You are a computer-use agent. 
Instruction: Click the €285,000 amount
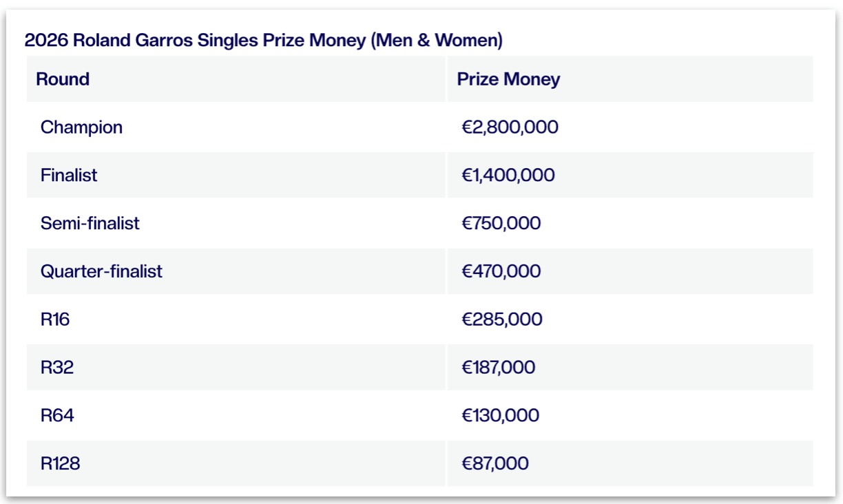502,319
